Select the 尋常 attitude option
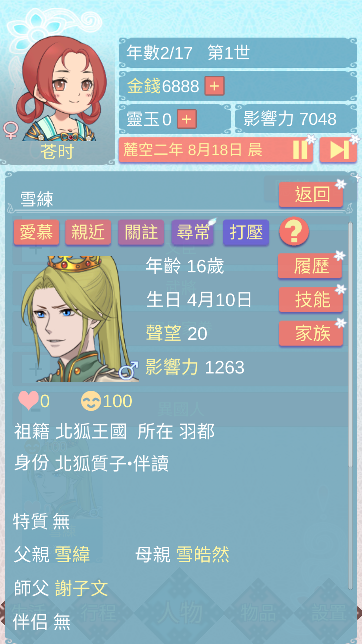 point(193,232)
